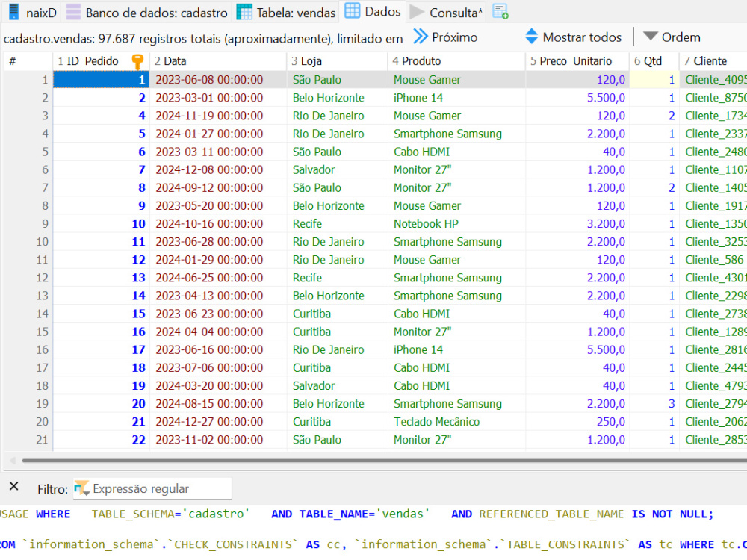The height and width of the screenshot is (560, 747).
Task: Switch to the Consulta* query tab
Action: click(x=447, y=13)
